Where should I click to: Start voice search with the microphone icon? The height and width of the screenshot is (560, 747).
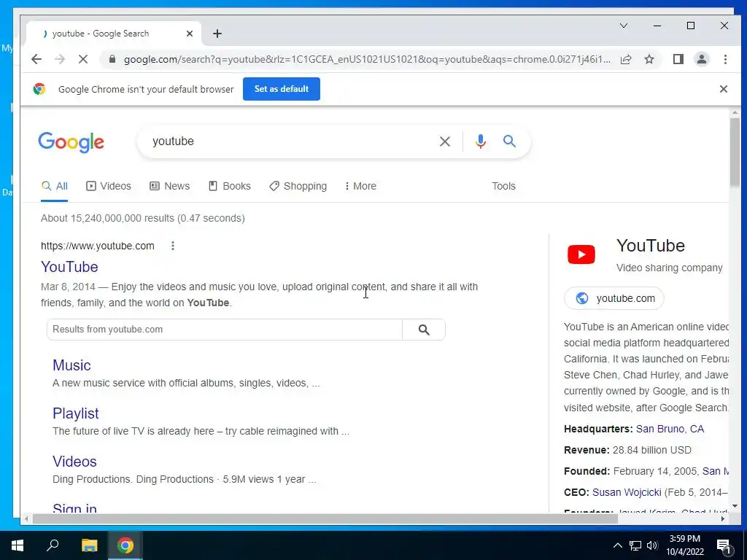481,141
